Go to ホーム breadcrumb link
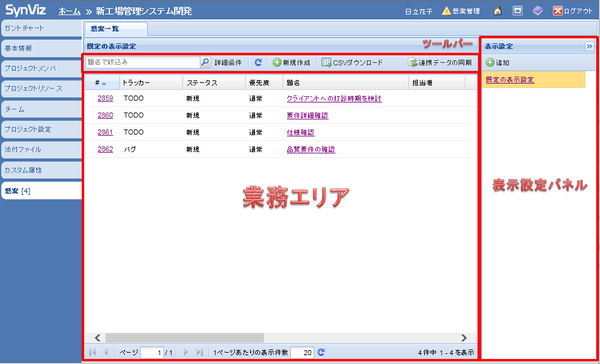The image size is (600, 364). (70, 11)
